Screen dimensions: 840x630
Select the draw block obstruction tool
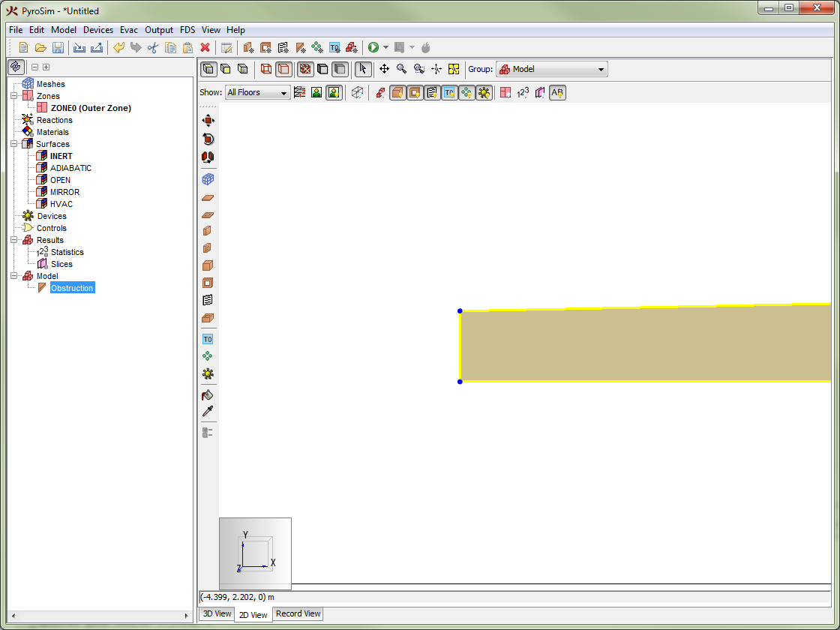[208, 265]
